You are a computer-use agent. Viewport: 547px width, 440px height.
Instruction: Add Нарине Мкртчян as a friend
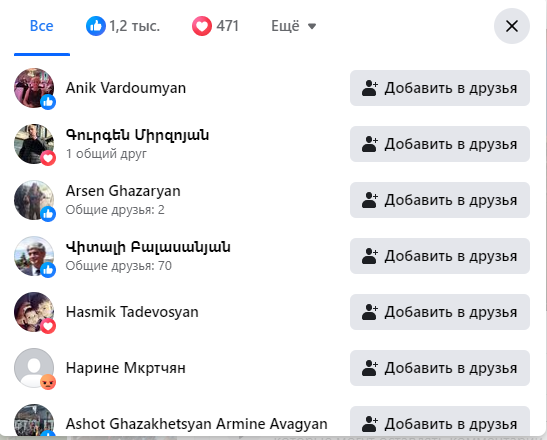click(440, 368)
